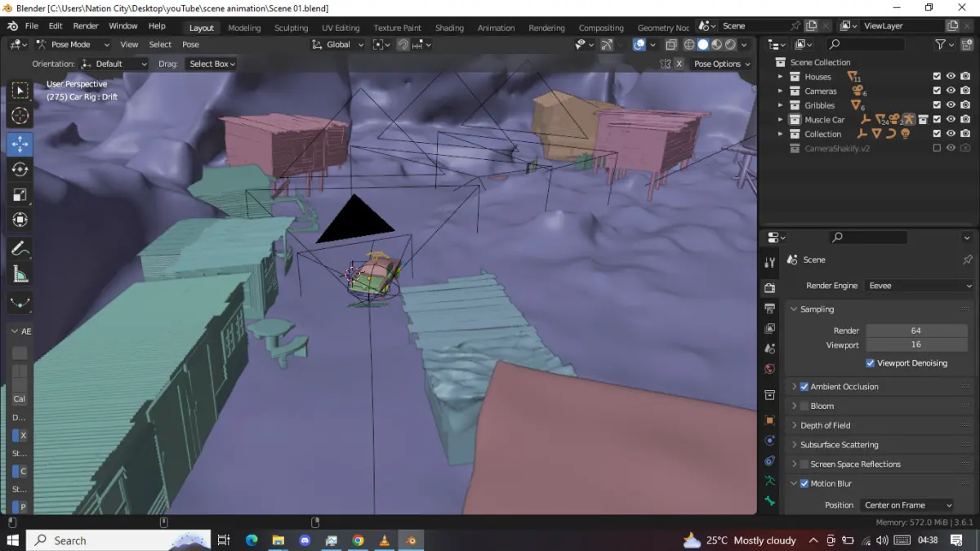
Task: Uncheck the Motion Blur checkbox
Action: tap(804, 484)
